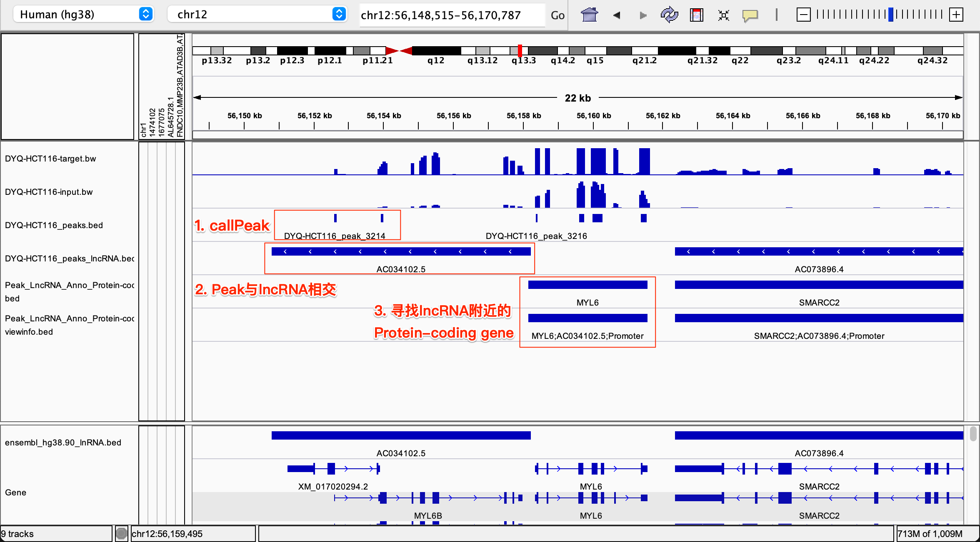Screen dimensions: 980x542
Task: Go forward with the right arrow icon
Action: (x=643, y=15)
